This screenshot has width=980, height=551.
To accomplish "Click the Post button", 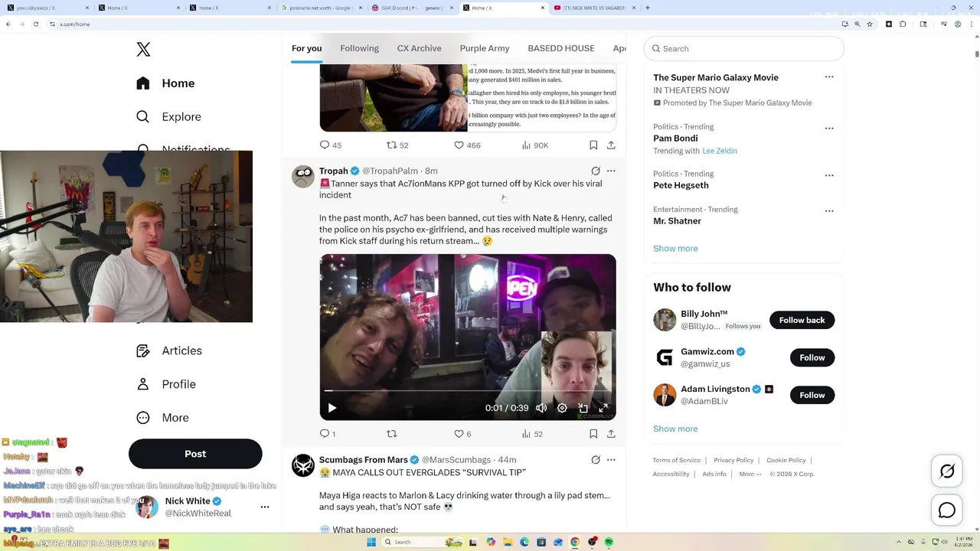I will (195, 454).
